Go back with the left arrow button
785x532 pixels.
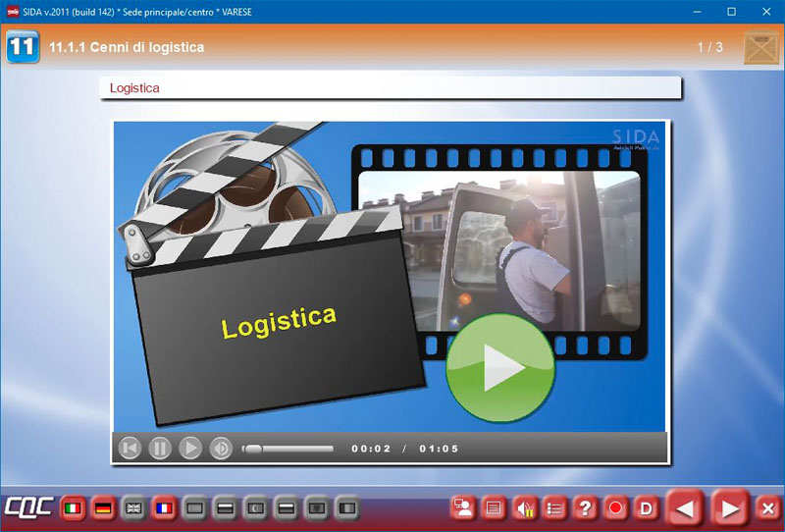(686, 508)
